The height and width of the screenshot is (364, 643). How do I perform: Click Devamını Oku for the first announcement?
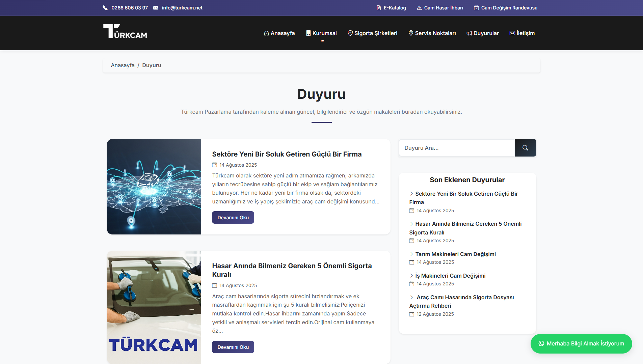click(x=233, y=218)
